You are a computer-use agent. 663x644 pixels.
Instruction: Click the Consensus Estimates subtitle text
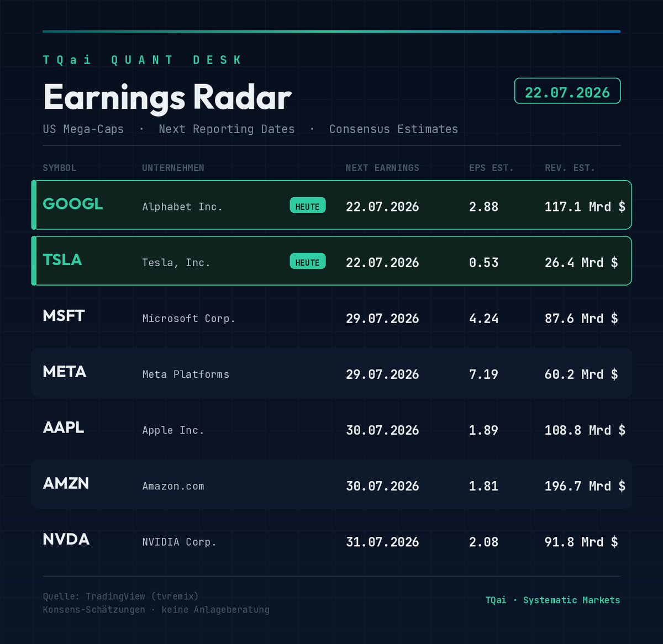tap(393, 129)
